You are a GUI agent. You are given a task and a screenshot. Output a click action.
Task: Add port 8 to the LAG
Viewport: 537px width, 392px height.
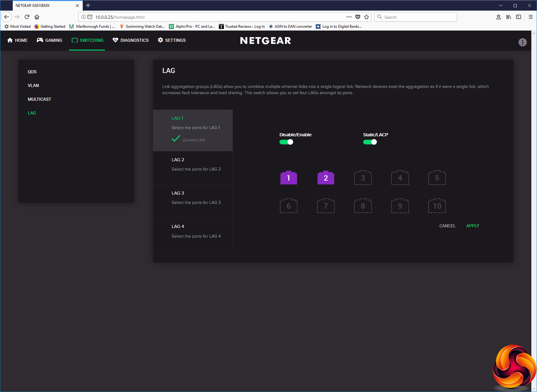pos(363,206)
